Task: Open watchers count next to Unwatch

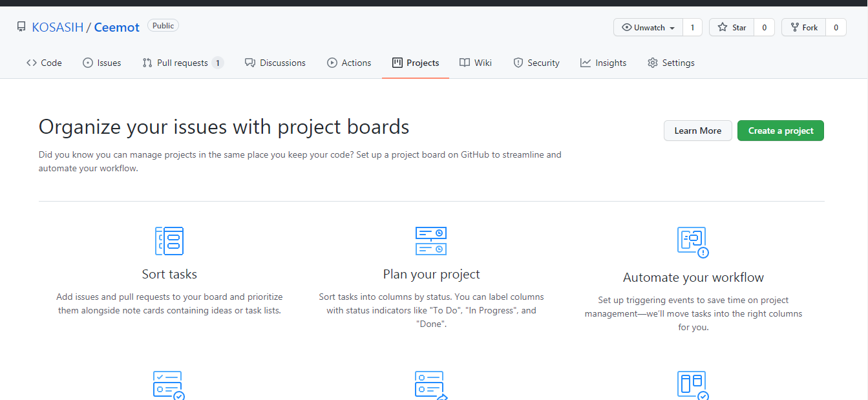Action: (692, 27)
